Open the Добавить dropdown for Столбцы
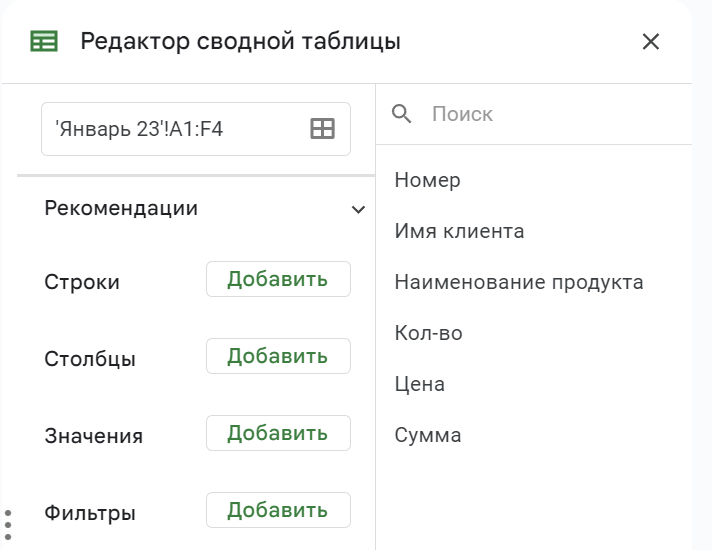This screenshot has width=712, height=550. point(278,357)
